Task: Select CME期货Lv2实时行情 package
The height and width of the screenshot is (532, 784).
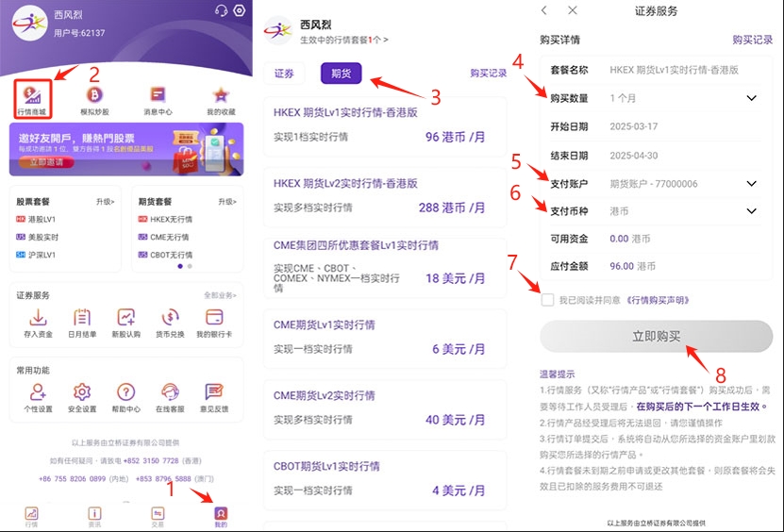Action: pyautogui.click(x=385, y=410)
